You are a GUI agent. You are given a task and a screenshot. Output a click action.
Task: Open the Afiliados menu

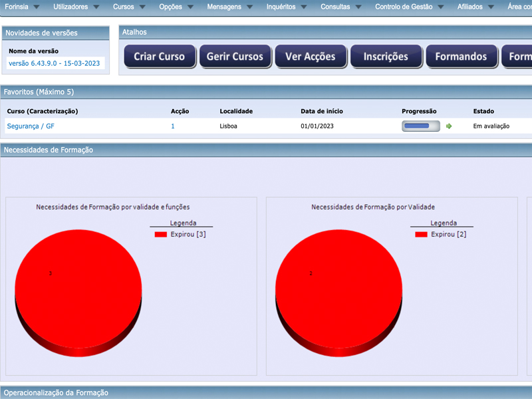pos(470,7)
